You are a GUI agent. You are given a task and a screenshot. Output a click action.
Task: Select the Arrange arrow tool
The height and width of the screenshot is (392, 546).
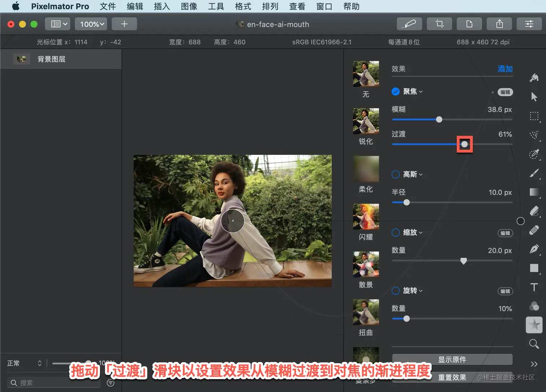534,97
